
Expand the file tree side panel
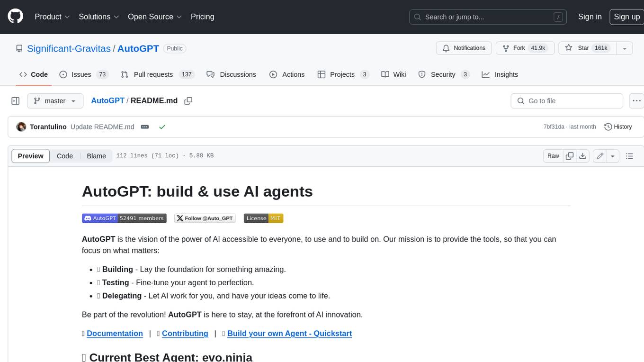pos(16,101)
